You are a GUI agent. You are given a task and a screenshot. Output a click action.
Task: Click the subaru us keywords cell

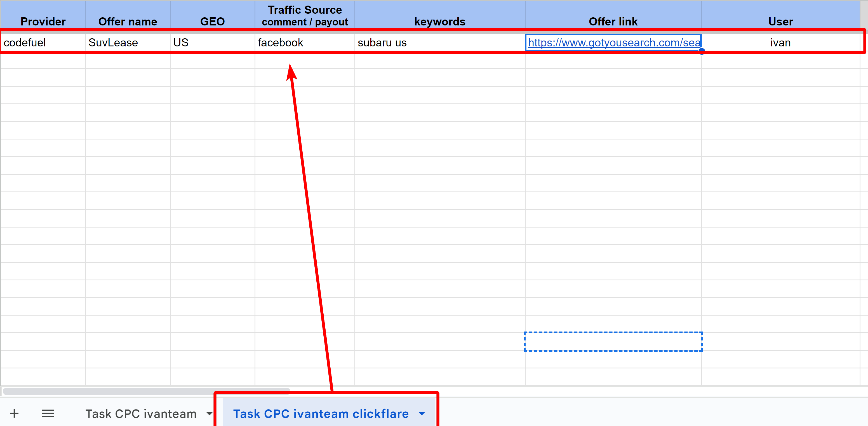[x=440, y=43]
